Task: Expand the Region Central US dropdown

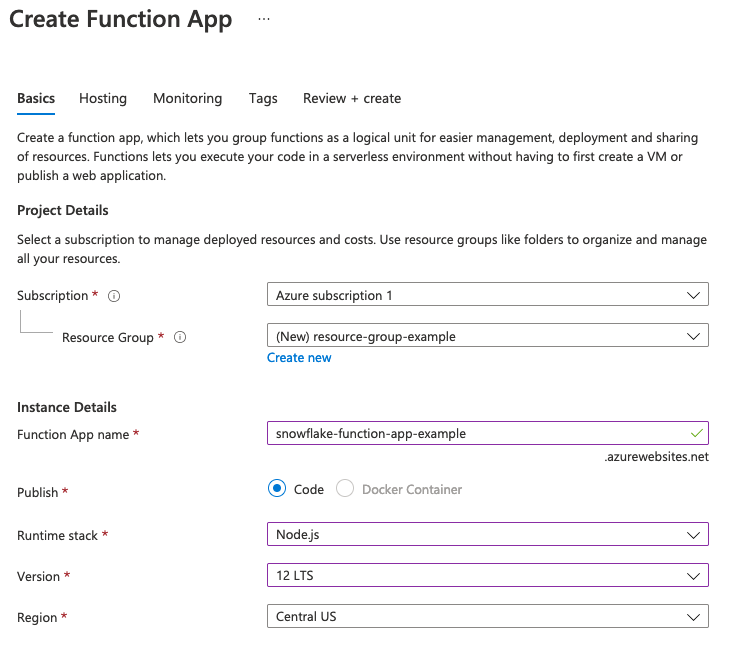Action: (x=487, y=617)
